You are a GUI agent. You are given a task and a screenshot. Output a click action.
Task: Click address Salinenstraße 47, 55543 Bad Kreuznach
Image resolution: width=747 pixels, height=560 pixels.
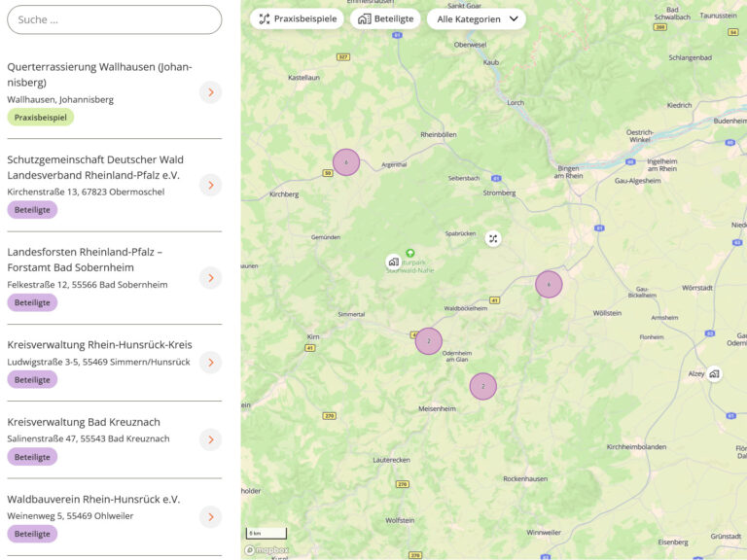click(89, 438)
